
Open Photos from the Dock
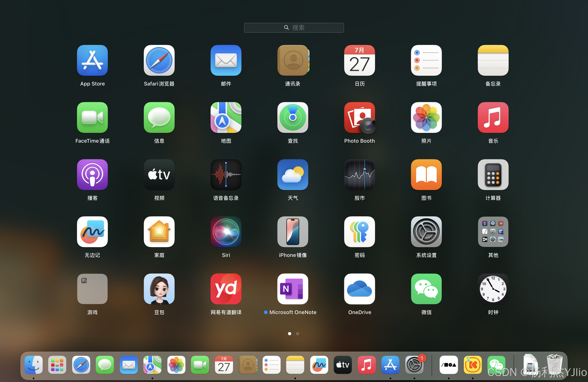176,365
